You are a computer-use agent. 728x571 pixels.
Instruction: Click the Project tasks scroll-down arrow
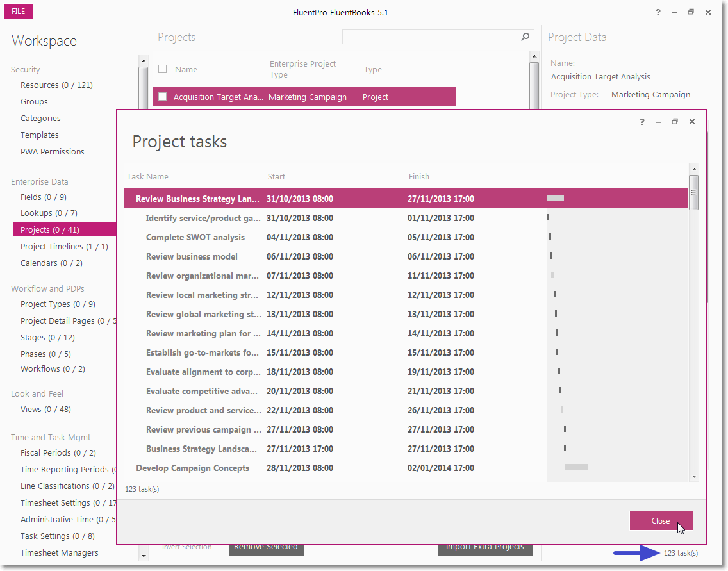(694, 476)
